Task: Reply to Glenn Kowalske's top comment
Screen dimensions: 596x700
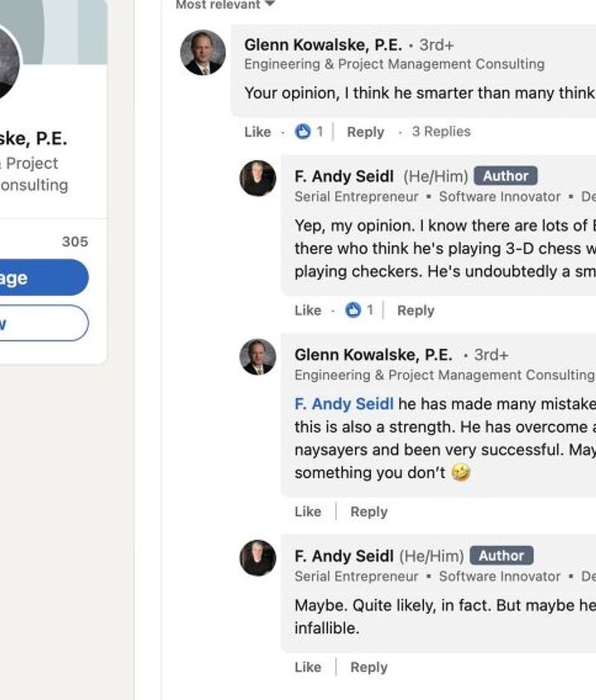Action: (365, 132)
